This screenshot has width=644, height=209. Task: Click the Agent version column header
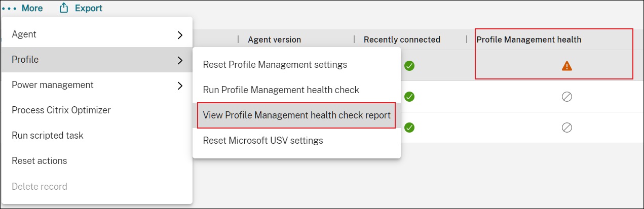tap(274, 39)
